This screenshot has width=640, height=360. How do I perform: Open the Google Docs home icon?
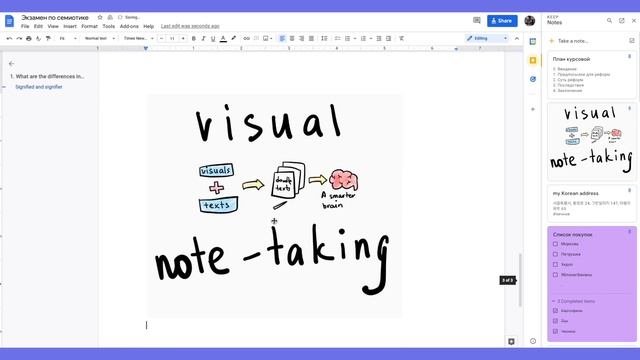pyautogui.click(x=9, y=21)
